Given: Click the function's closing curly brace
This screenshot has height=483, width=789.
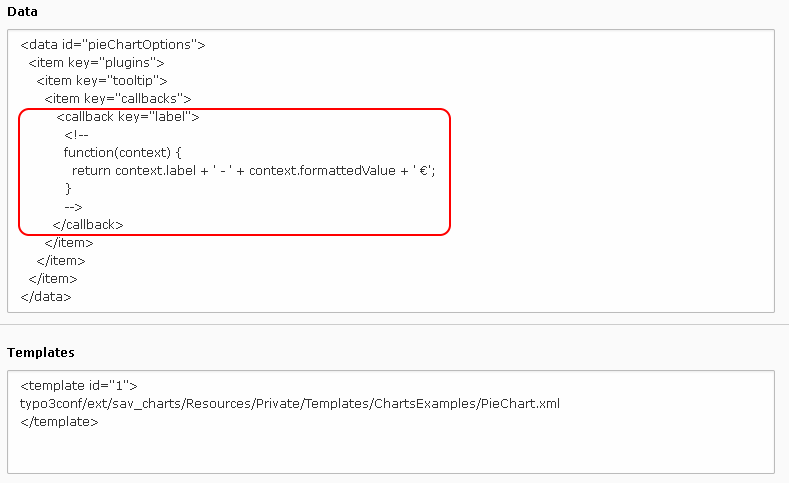Looking at the screenshot, I should [x=68, y=189].
